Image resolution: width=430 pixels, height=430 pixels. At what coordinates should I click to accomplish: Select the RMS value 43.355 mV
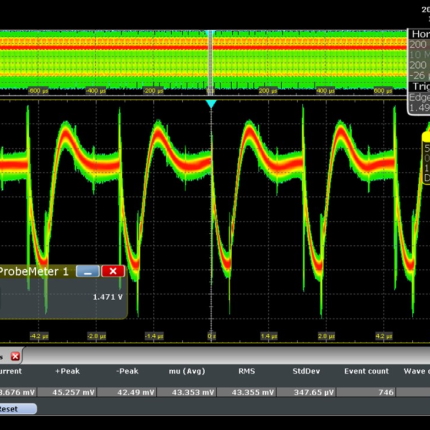click(x=247, y=392)
